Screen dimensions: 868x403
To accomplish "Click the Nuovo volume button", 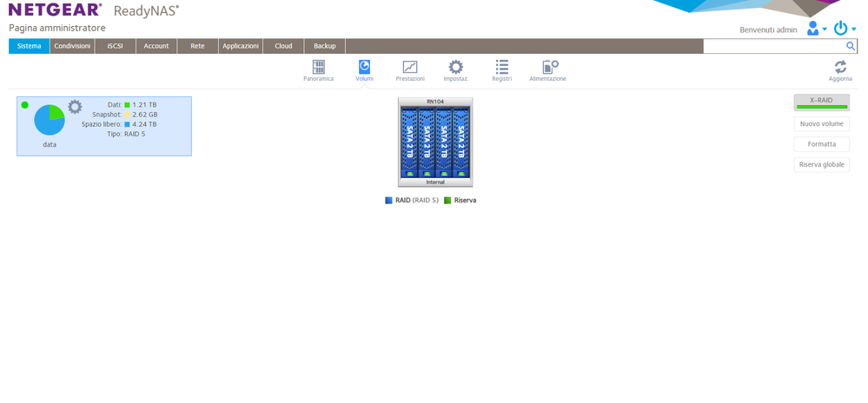I will click(x=821, y=124).
